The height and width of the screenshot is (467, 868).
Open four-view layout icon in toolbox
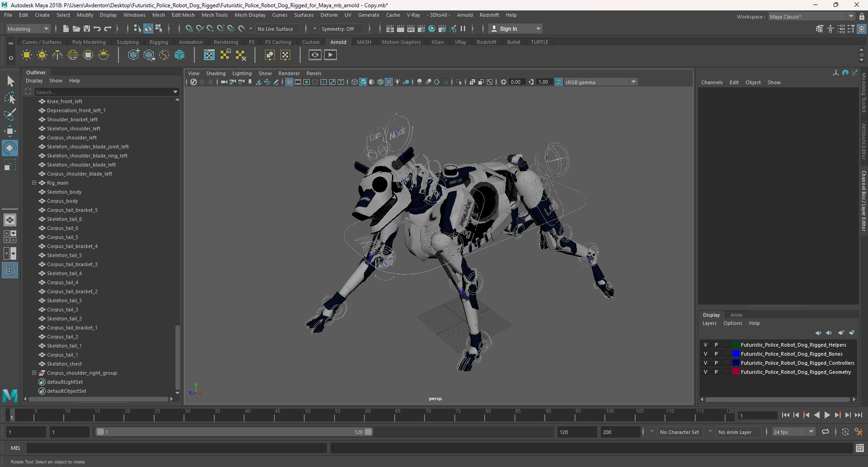tap(10, 237)
